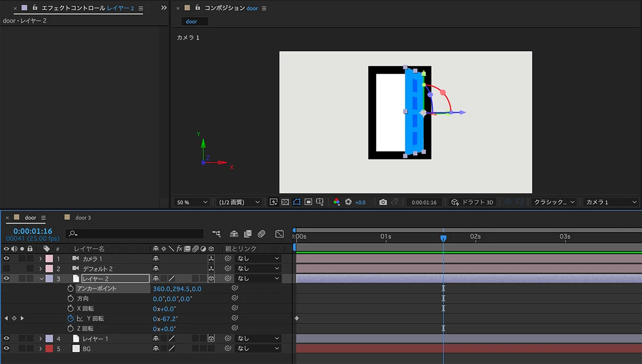Toggle 3D layer switch for レイヤー 1
The width and height of the screenshot is (642, 364).
[211, 339]
